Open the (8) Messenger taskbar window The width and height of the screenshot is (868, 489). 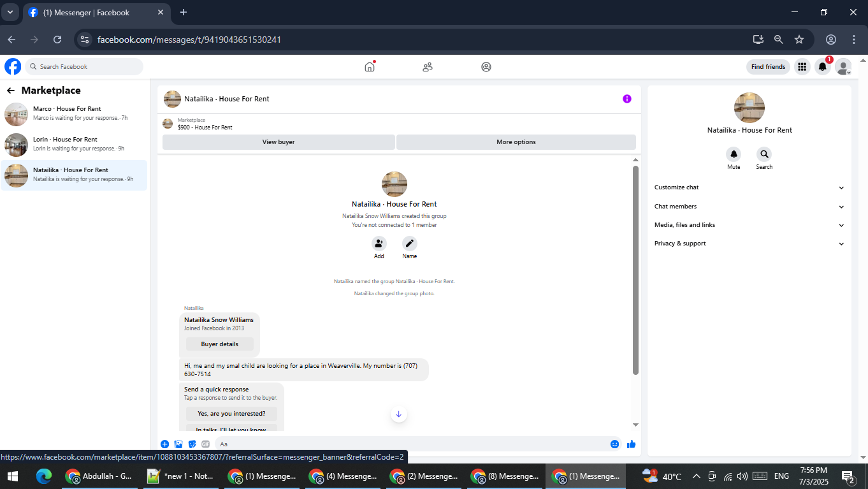point(505,476)
